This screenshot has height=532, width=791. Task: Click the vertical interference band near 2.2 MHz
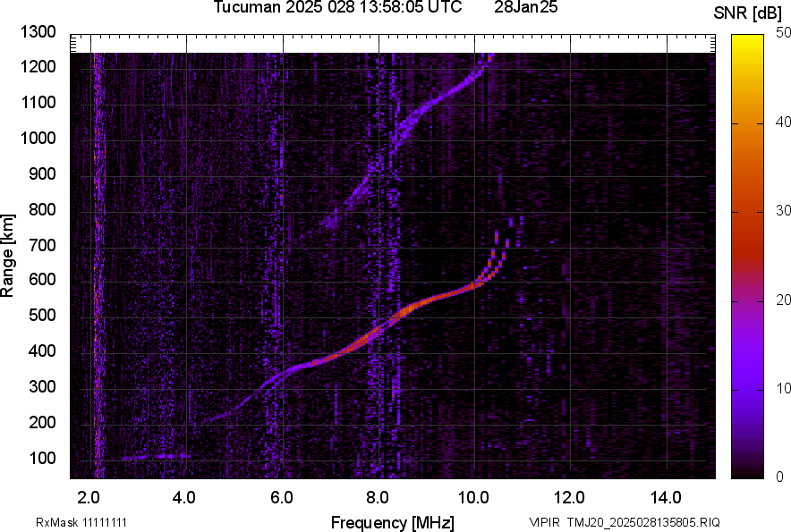(98, 266)
